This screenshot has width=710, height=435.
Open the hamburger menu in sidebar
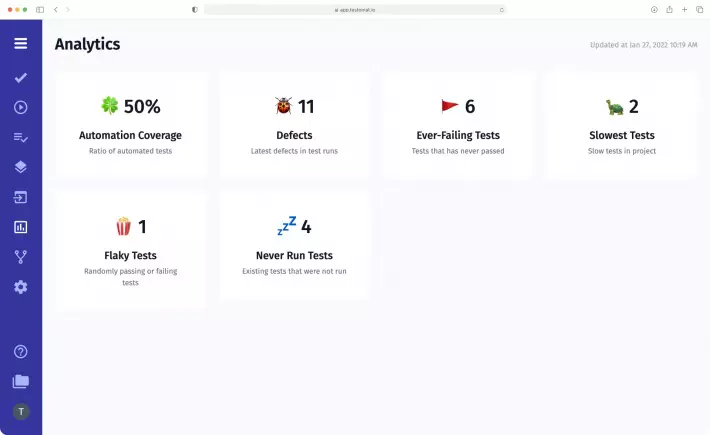tap(20, 44)
